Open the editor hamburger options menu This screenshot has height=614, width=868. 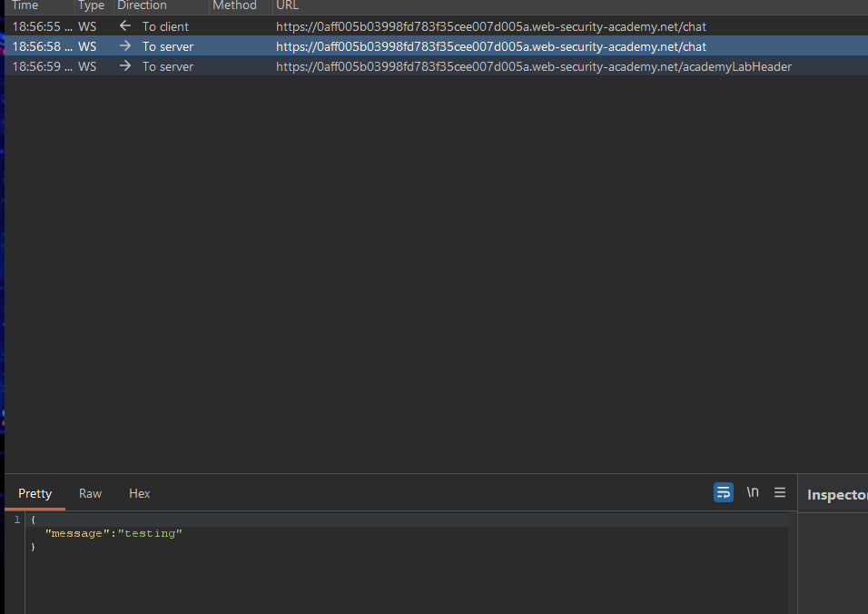point(779,492)
